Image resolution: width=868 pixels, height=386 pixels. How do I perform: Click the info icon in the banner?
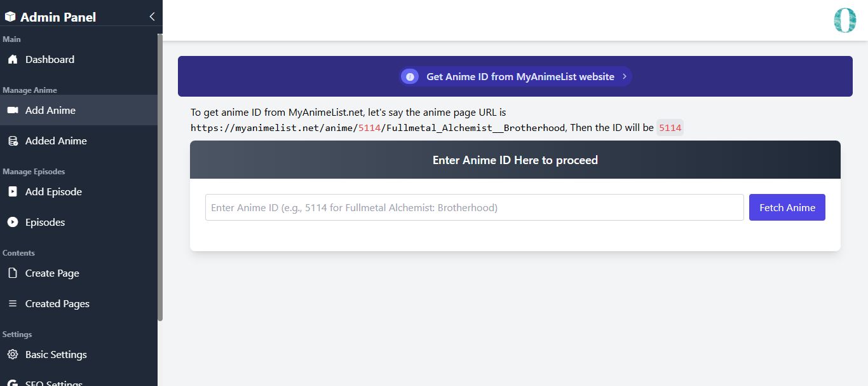pyautogui.click(x=410, y=76)
